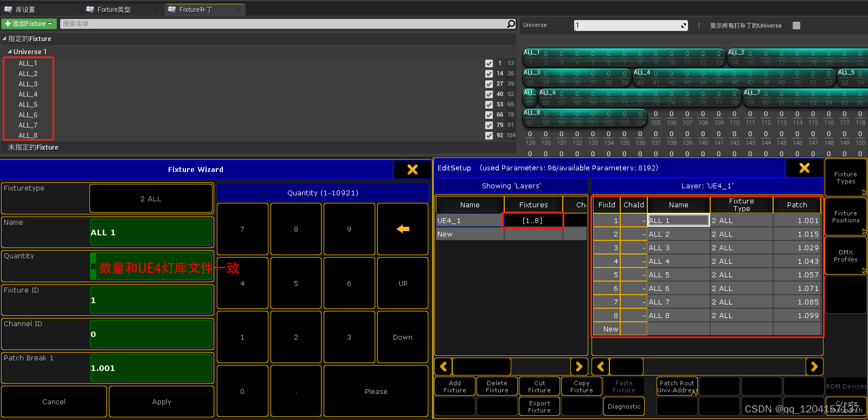Click the tab icon of the Fixture补丁 tab
868x420 pixels.
(172, 9)
